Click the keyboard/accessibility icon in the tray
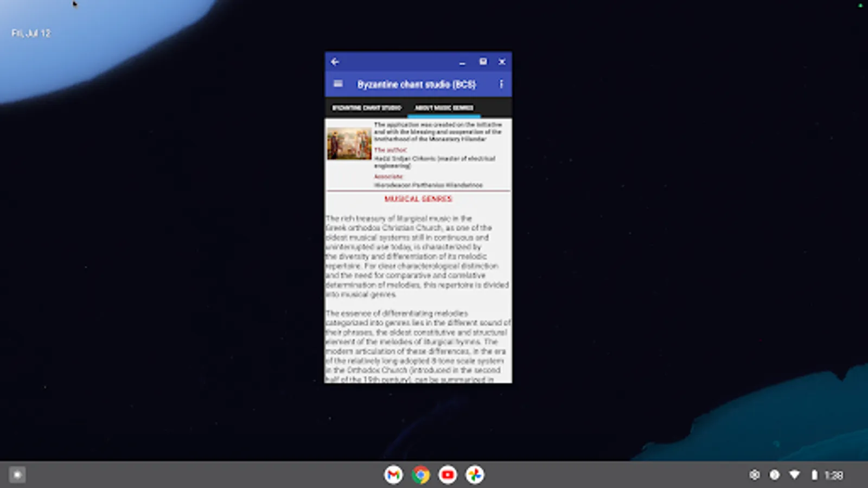Screen dimensions: 868x488 (x=773, y=474)
